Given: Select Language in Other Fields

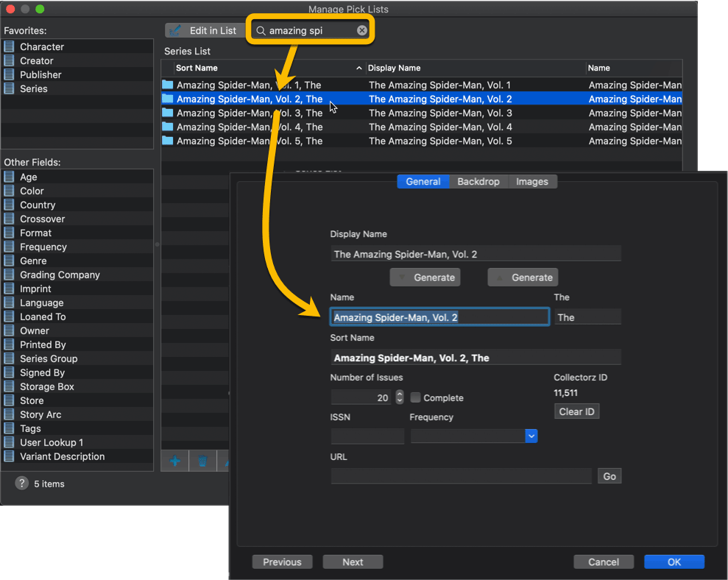Looking at the screenshot, I should coord(77,303).
